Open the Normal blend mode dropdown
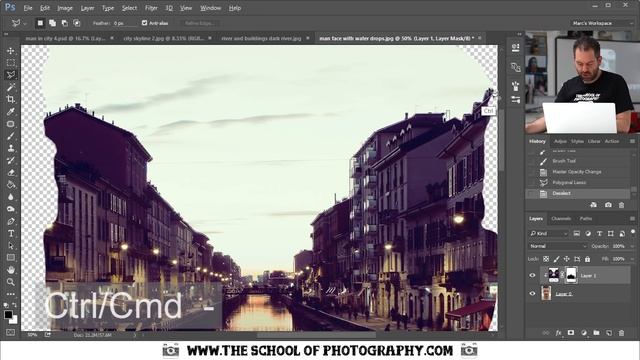Image resolution: width=640 pixels, height=360 pixels. [x=558, y=246]
